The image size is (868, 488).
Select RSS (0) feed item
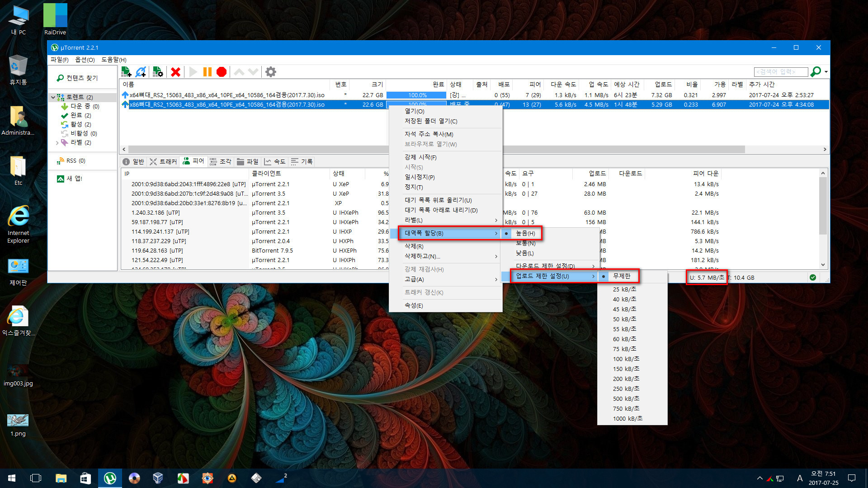71,161
